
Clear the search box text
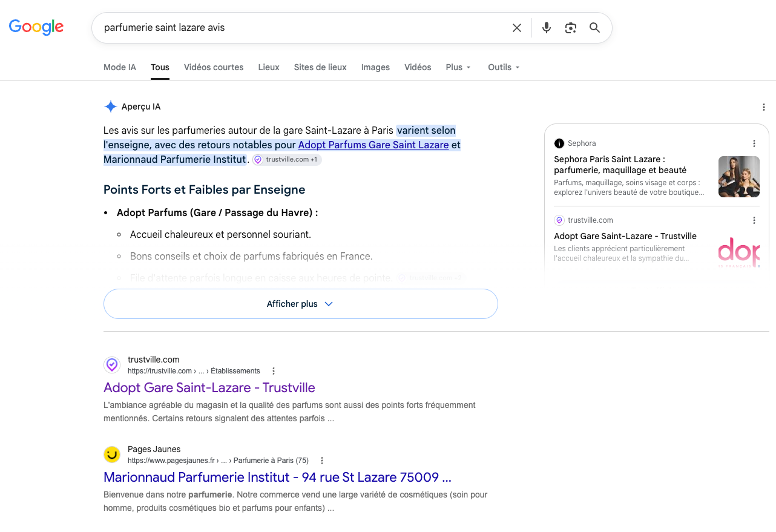click(x=517, y=28)
